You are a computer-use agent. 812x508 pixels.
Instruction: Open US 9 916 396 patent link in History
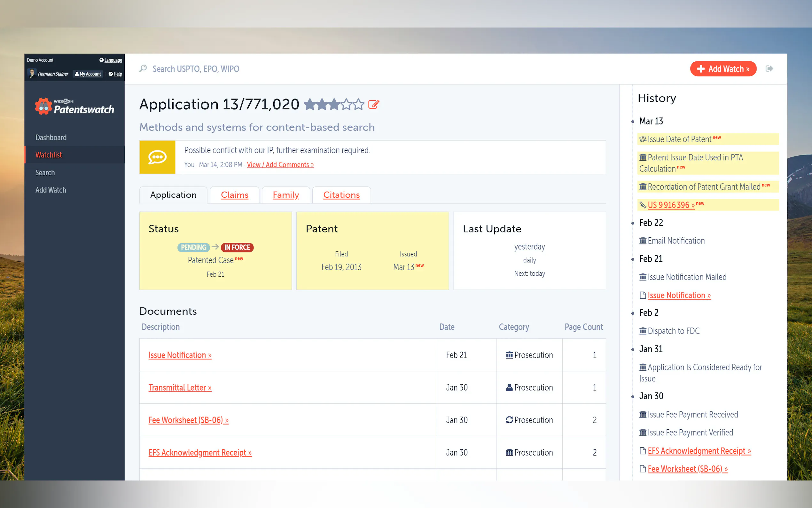coord(671,205)
